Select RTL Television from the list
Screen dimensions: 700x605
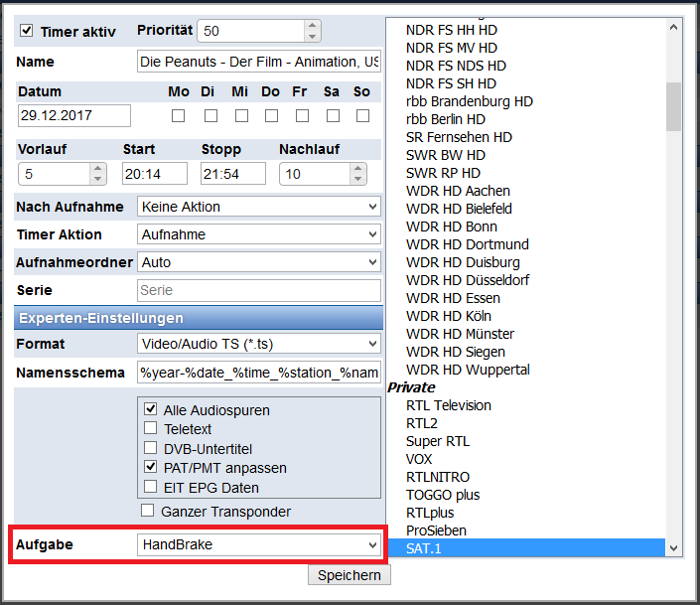(x=449, y=405)
